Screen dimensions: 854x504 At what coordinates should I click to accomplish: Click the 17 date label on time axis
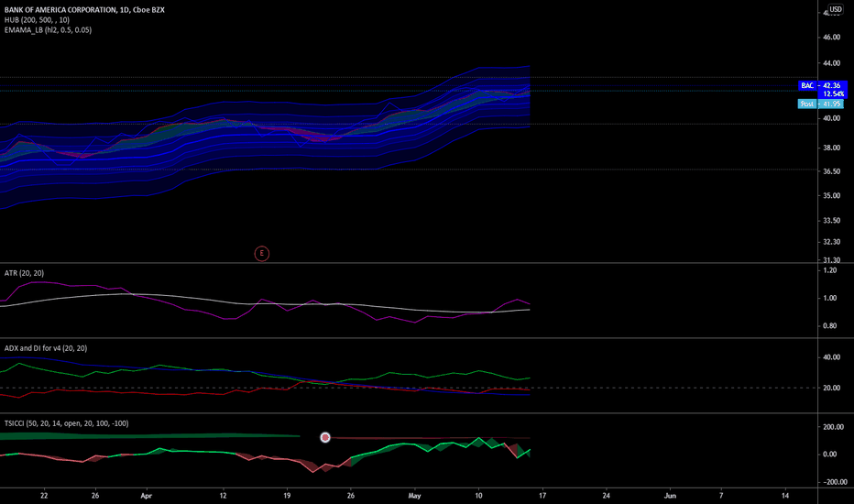point(542,496)
